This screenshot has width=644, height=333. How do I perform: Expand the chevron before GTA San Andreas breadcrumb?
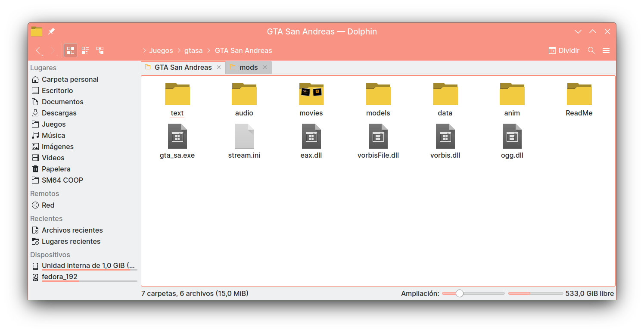[x=209, y=50]
